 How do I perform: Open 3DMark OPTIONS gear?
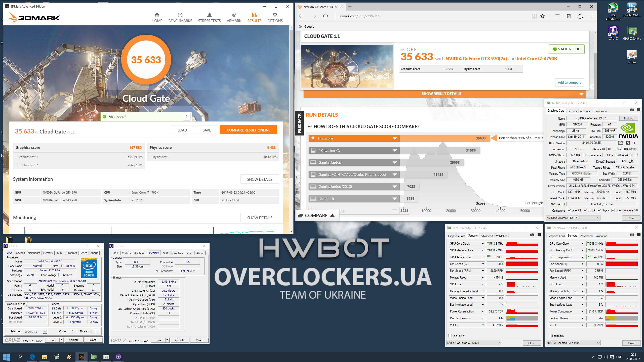coord(275,18)
